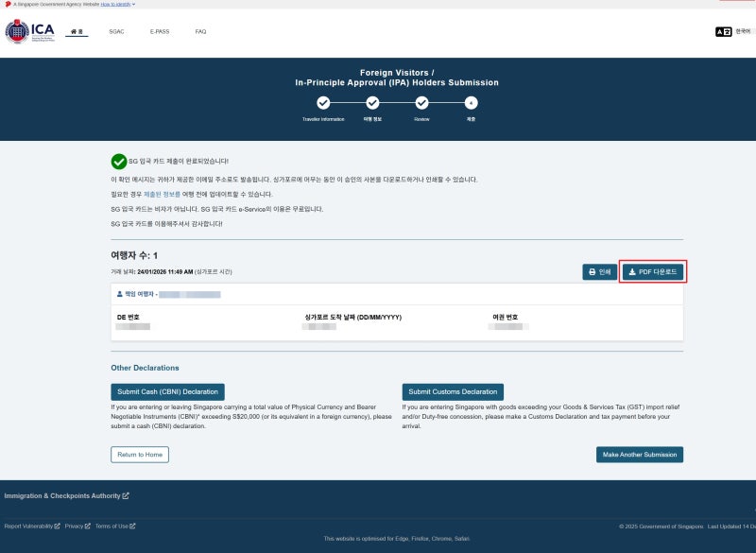Click 'SG 입국 카드 제출이 완료되었습니다!' message
The image size is (756, 553).
click(179, 161)
